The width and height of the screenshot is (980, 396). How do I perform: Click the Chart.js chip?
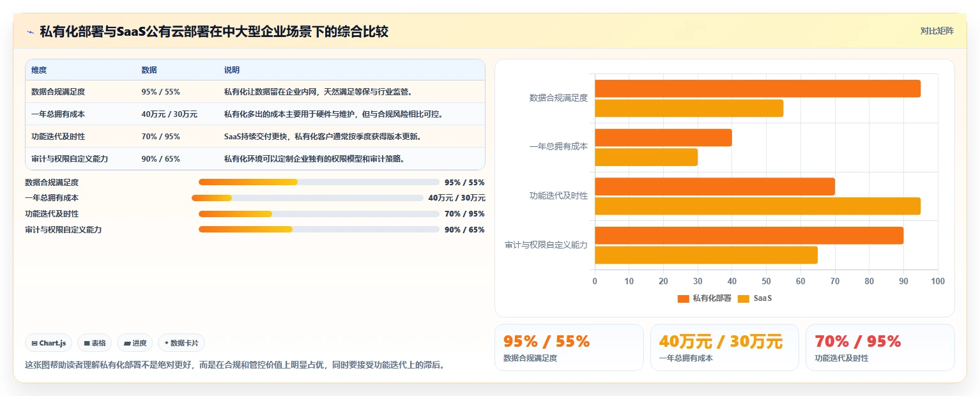(x=49, y=343)
